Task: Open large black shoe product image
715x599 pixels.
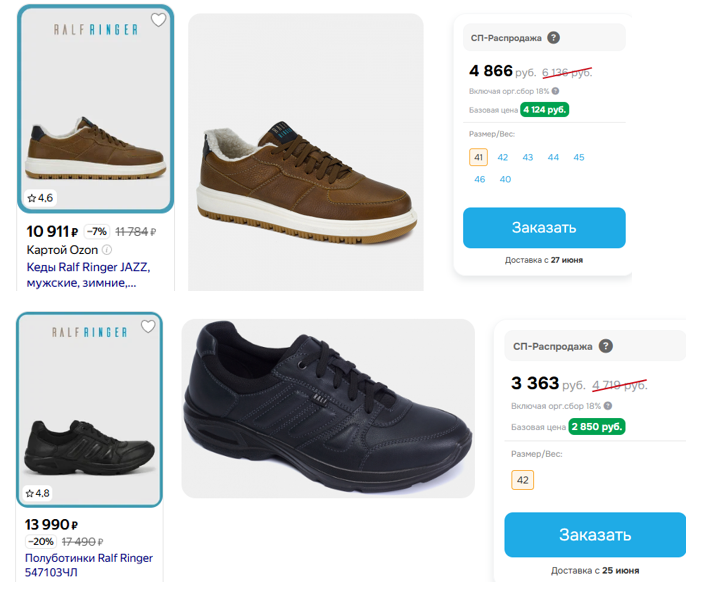Action: tap(328, 408)
